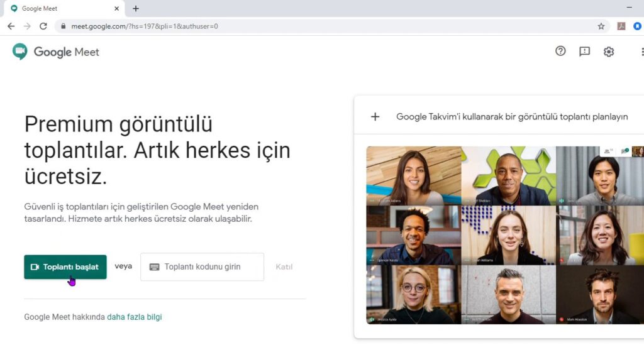Viewport: 644px width, 362px height.
Task: Open the blue circle extension icon
Action: [637, 26]
